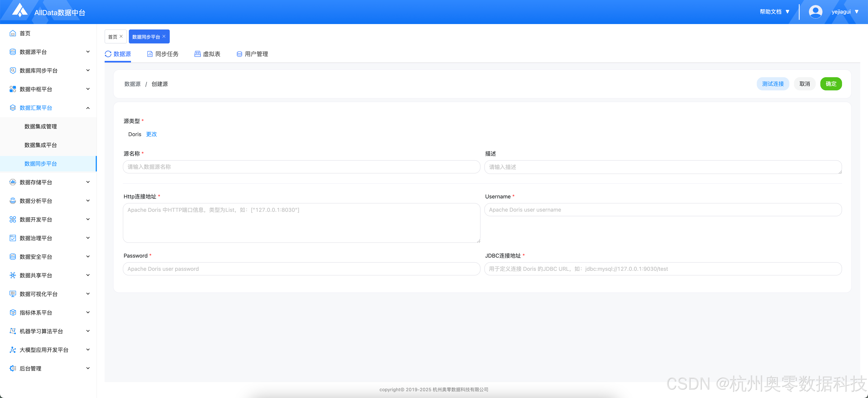The image size is (868, 398).
Task: Open the 帮助文档 dropdown
Action: [774, 12]
